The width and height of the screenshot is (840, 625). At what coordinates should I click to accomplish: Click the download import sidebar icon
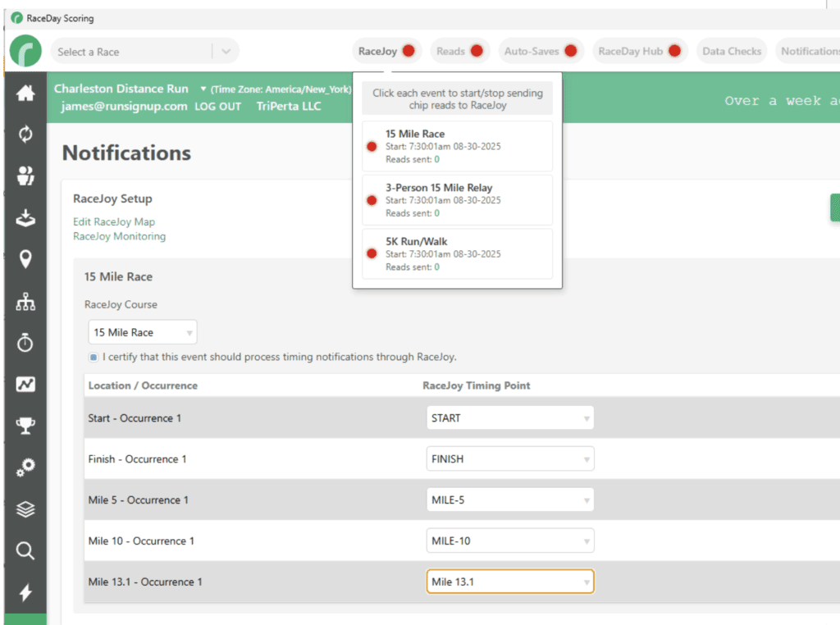click(25, 217)
